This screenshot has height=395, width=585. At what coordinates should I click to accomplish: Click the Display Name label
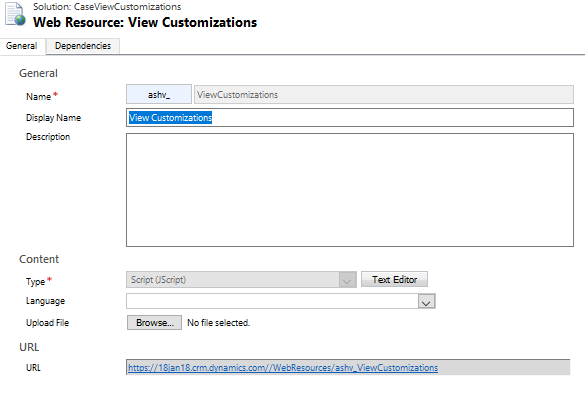tap(53, 118)
